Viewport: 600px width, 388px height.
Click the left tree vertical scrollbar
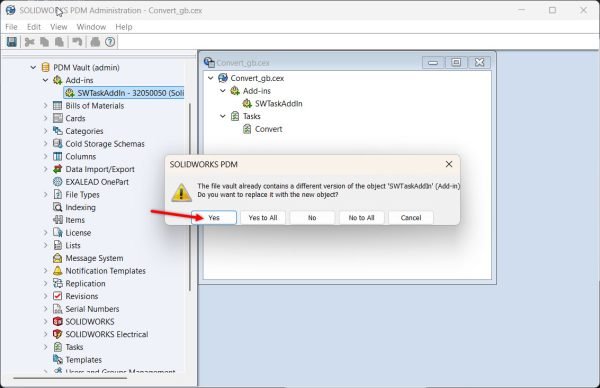coord(190,197)
